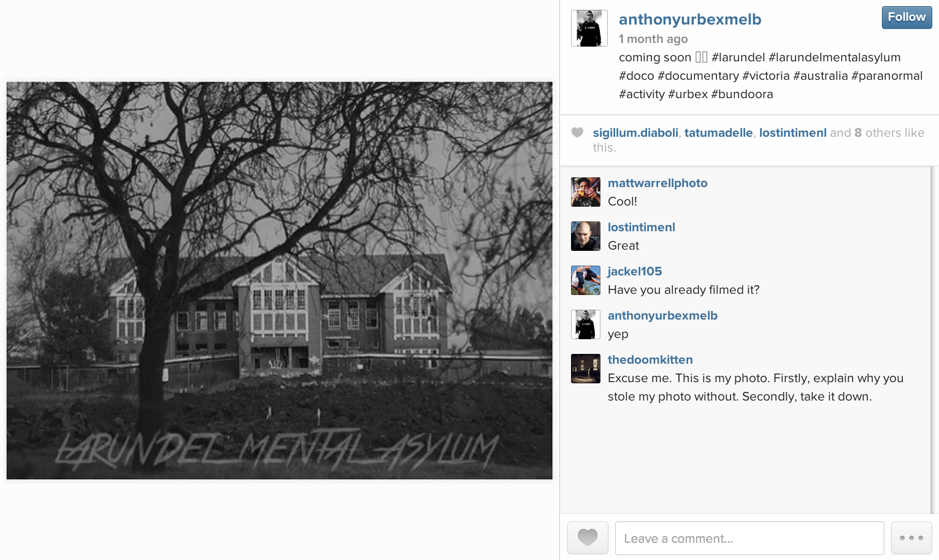Image resolution: width=939 pixels, height=560 pixels.
Task: Open anthonyurbexmelb username link in header
Action: [x=690, y=20]
